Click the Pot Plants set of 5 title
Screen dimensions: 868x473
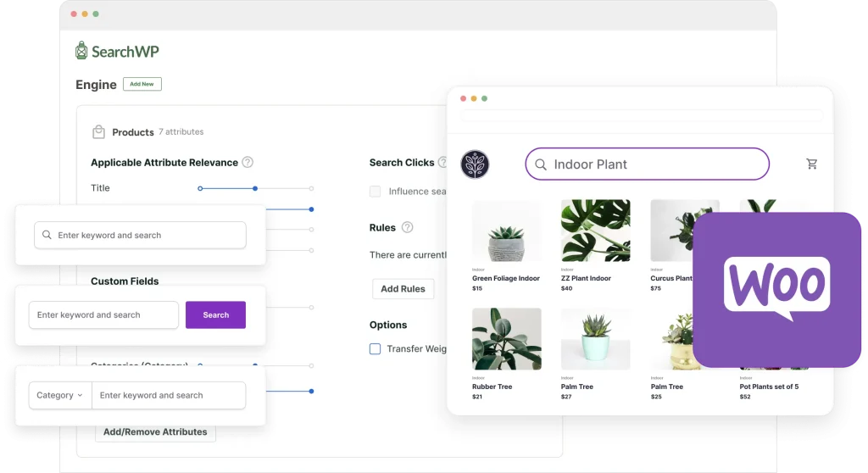point(769,387)
